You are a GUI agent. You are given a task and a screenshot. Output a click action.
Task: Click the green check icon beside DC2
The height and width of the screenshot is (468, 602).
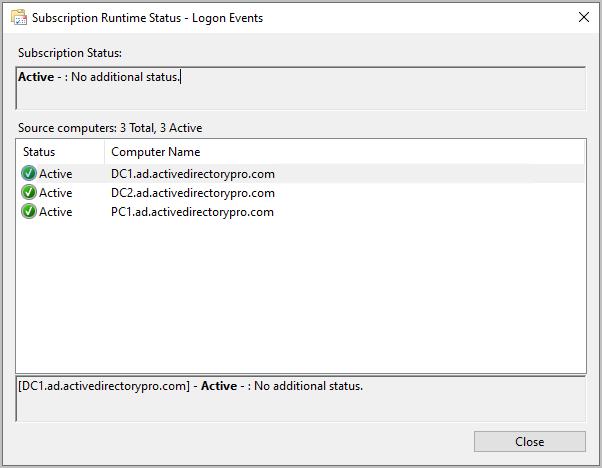(x=28, y=193)
